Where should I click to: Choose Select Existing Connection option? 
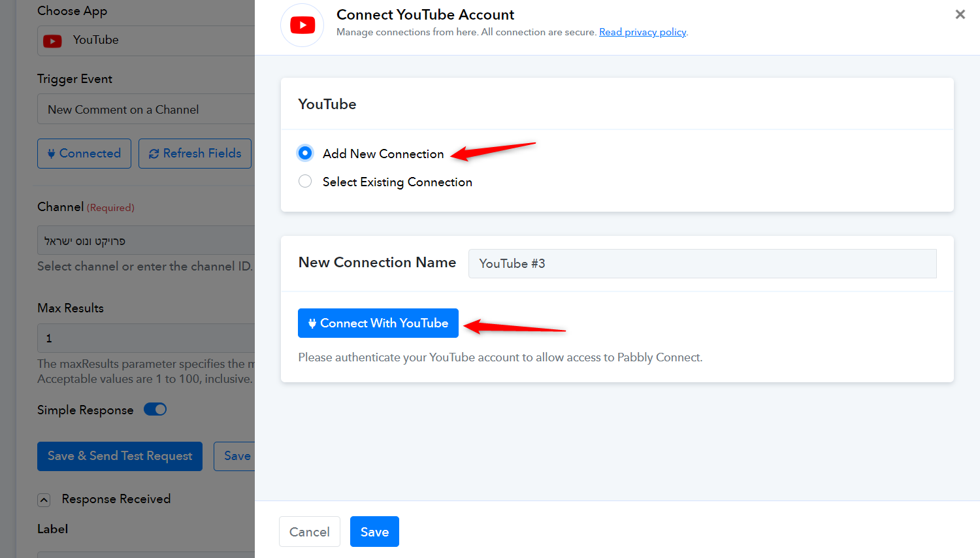(305, 181)
